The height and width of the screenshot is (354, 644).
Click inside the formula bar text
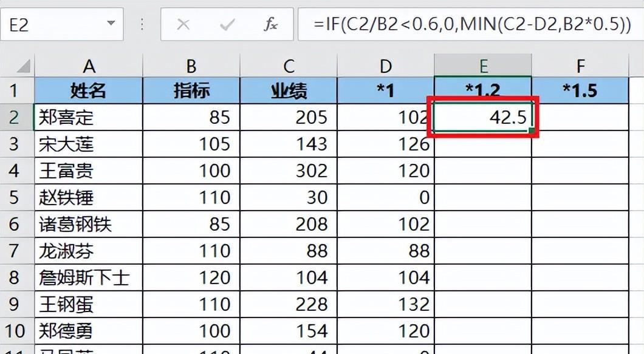point(471,24)
